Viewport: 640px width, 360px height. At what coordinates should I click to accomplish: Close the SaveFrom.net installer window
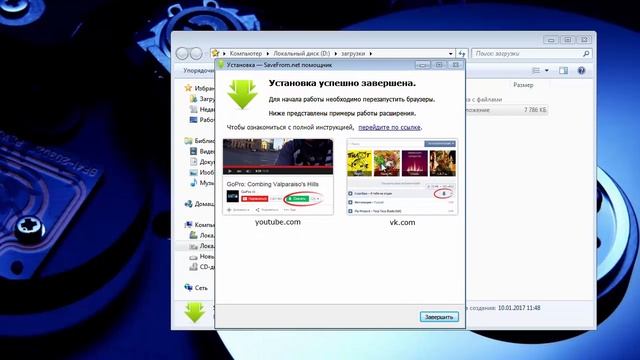pos(456,65)
